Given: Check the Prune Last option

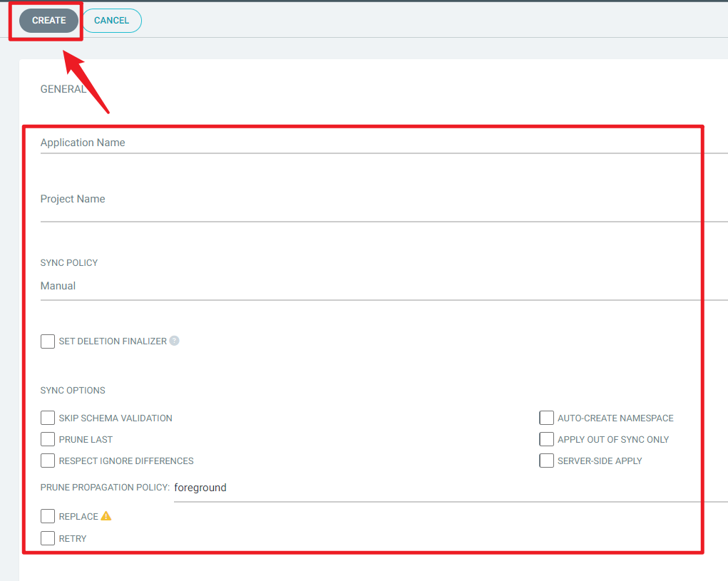Looking at the screenshot, I should pyautogui.click(x=47, y=439).
